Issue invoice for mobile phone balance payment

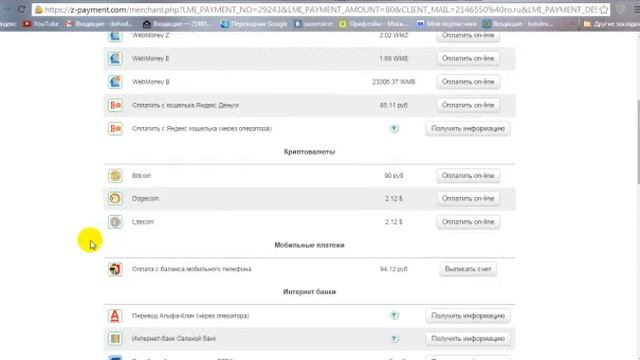(x=468, y=269)
